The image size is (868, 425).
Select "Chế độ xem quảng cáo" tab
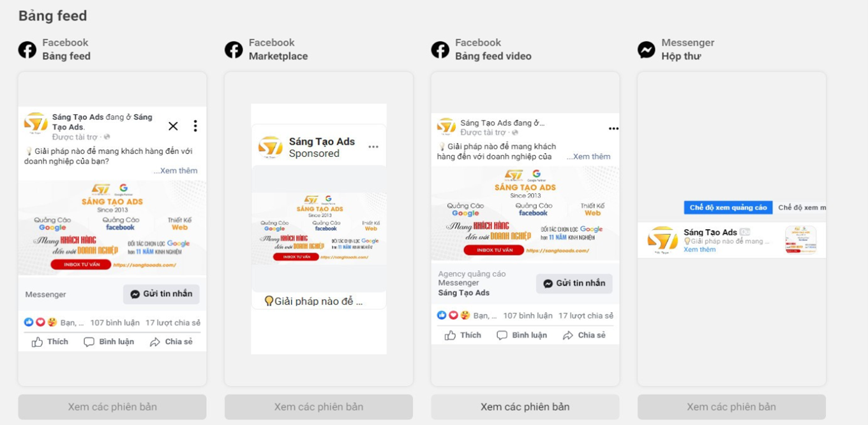(x=728, y=207)
